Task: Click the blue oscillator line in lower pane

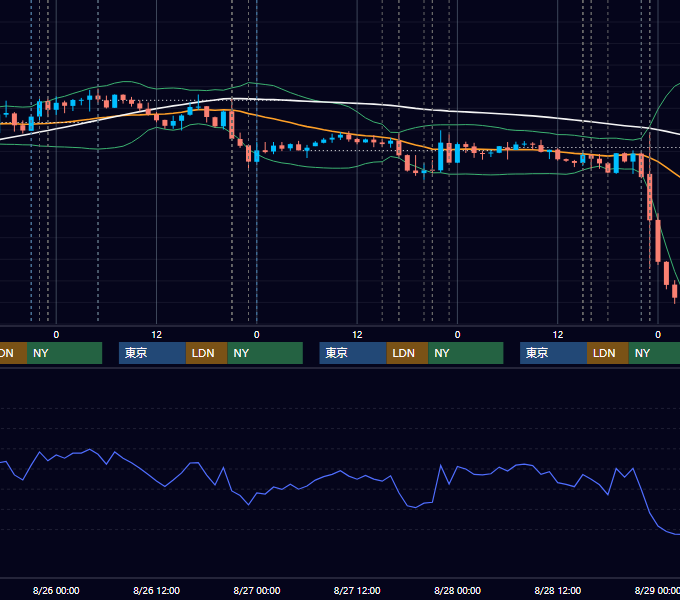Action: tap(340, 473)
